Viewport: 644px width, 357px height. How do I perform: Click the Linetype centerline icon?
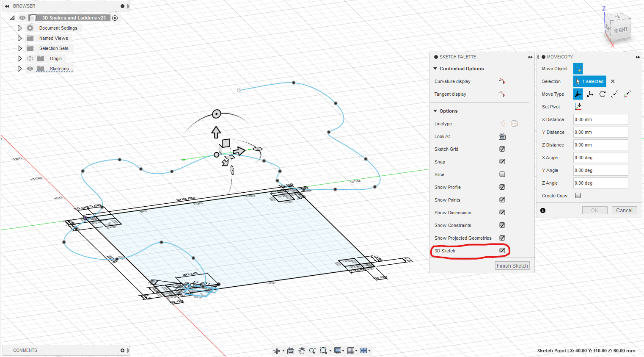tap(515, 124)
